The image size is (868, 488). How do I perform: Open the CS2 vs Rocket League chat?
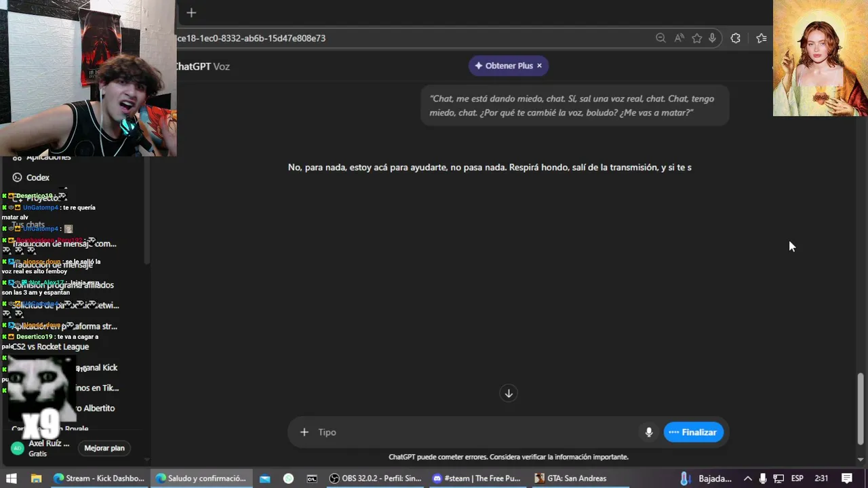point(50,346)
